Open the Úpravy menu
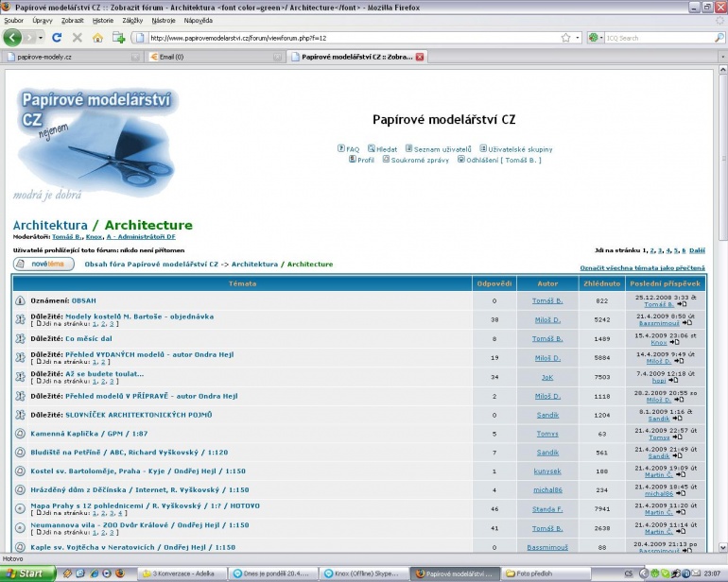Image resolution: width=728 pixels, height=582 pixels. tap(43, 21)
